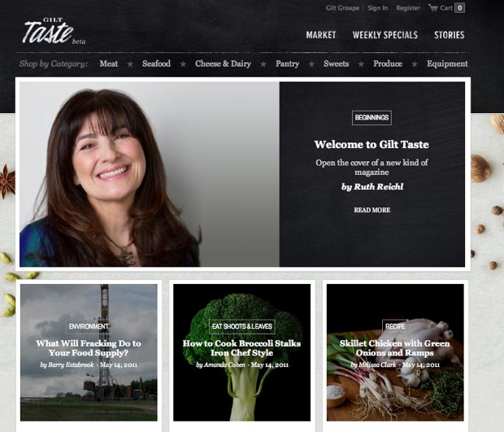This screenshot has height=432, width=504.
Task: Browse the Cheese & Dairy category
Action: (x=223, y=63)
